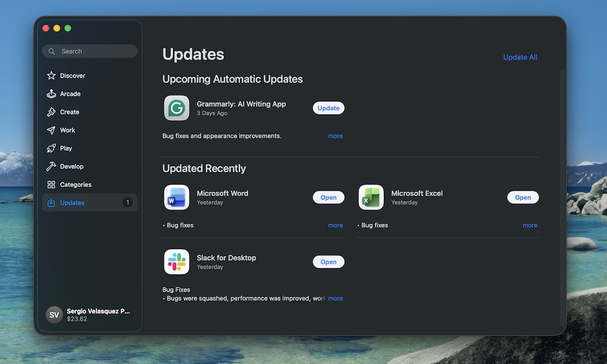Open the Slack for Desktop app icon

176,261
